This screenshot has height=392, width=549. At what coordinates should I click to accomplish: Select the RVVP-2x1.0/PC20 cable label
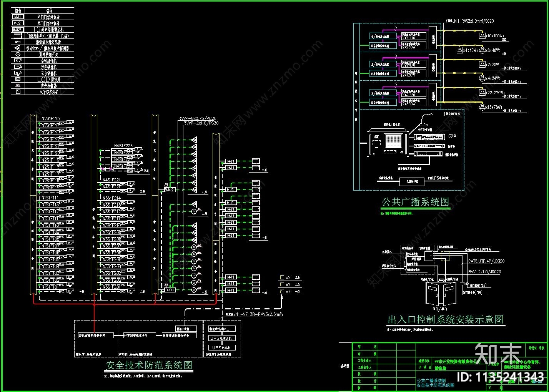click(201, 123)
